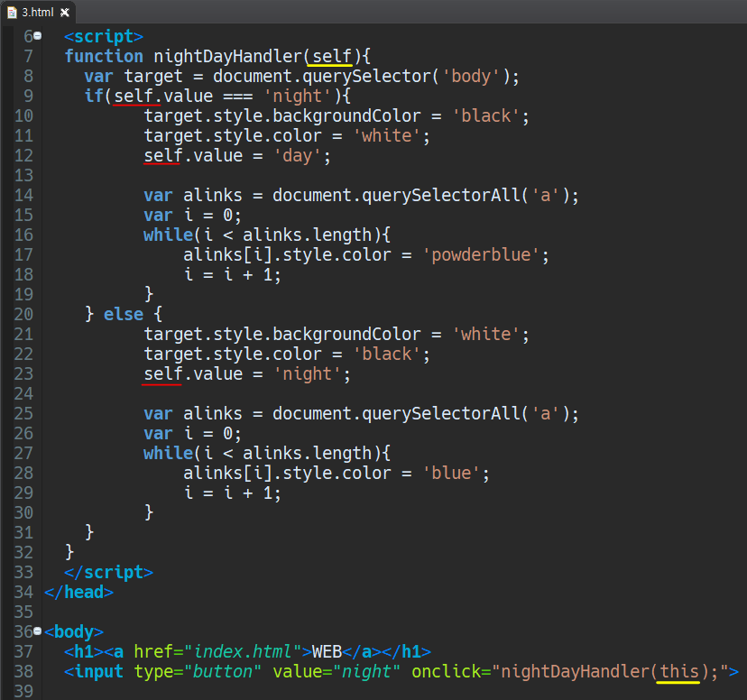Click line number 7 in the gutter

(x=28, y=56)
